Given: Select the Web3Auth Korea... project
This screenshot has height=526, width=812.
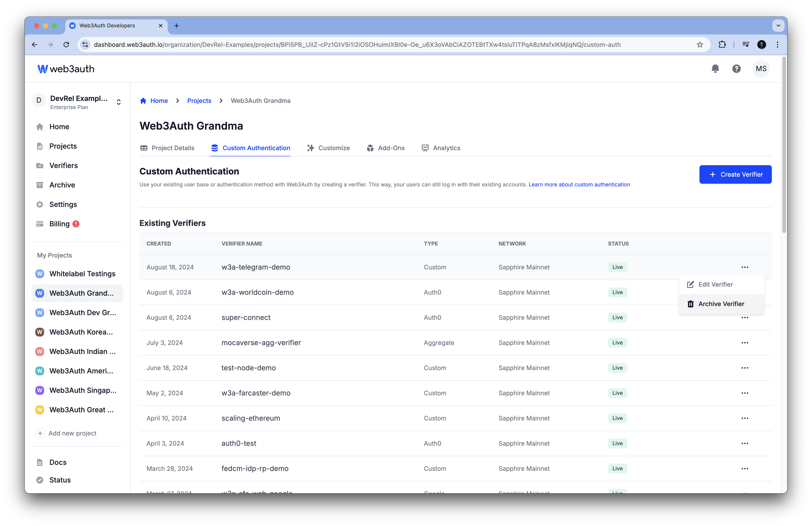Looking at the screenshot, I should pyautogui.click(x=77, y=332).
